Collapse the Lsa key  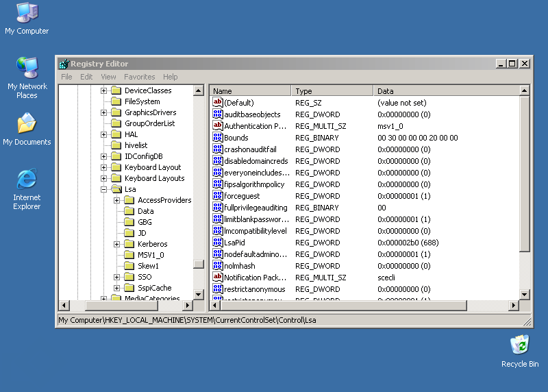tap(104, 189)
